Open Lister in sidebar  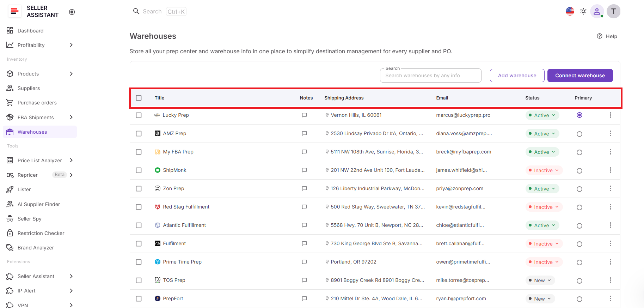(x=40, y=189)
